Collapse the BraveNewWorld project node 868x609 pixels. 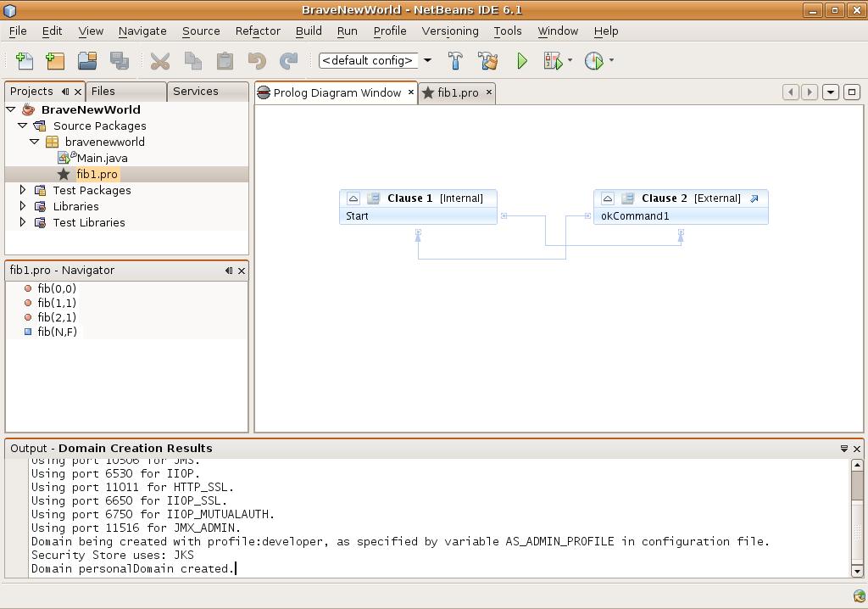(10, 109)
